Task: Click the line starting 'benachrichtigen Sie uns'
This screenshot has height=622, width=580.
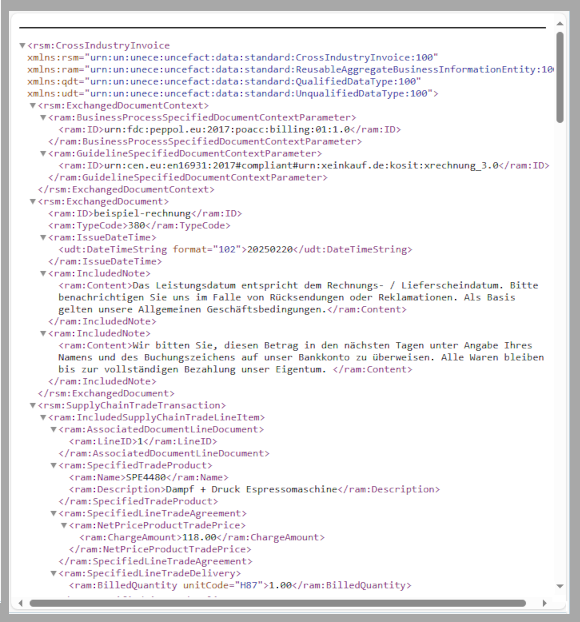Action: pos(287,298)
